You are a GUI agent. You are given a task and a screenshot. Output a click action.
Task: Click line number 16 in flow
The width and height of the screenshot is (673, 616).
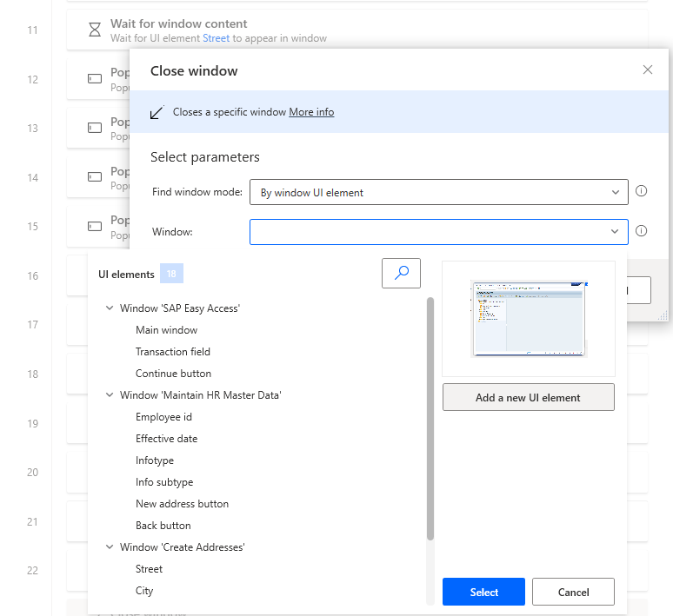[x=33, y=275]
